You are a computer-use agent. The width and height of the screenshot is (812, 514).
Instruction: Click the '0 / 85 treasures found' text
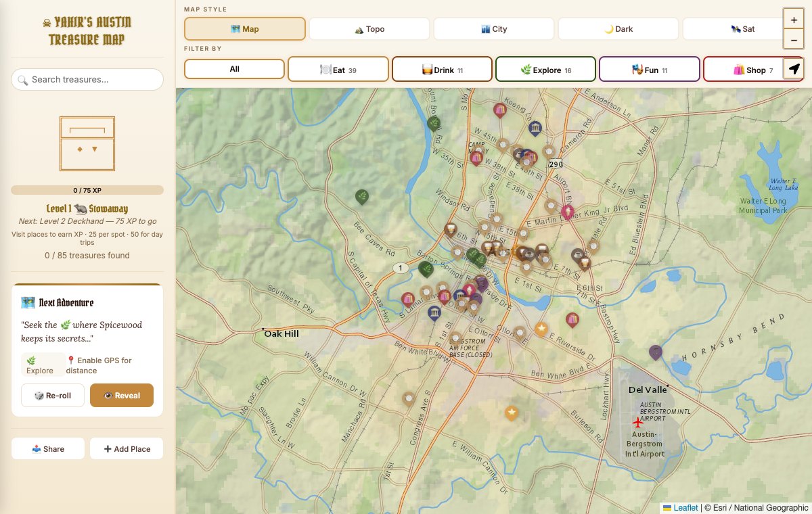click(87, 255)
